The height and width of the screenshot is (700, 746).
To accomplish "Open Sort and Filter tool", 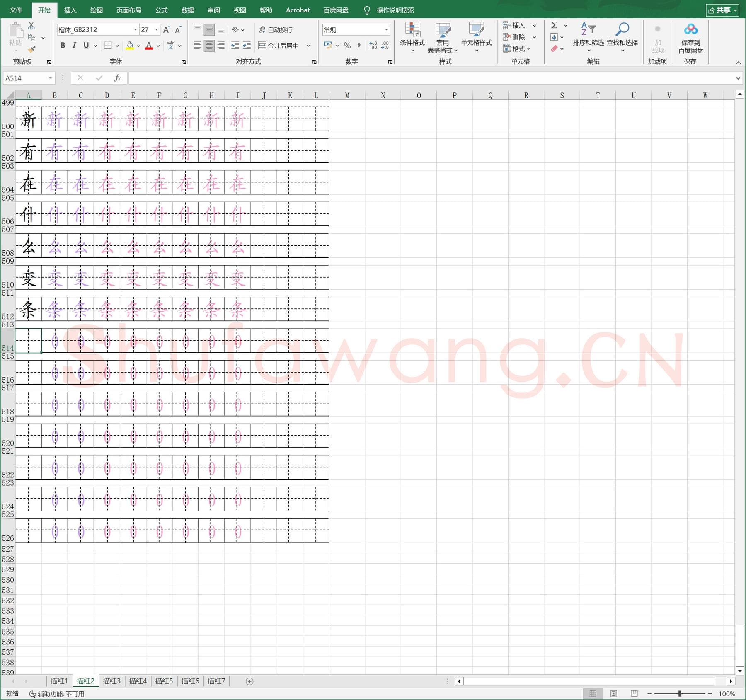I will (x=588, y=37).
